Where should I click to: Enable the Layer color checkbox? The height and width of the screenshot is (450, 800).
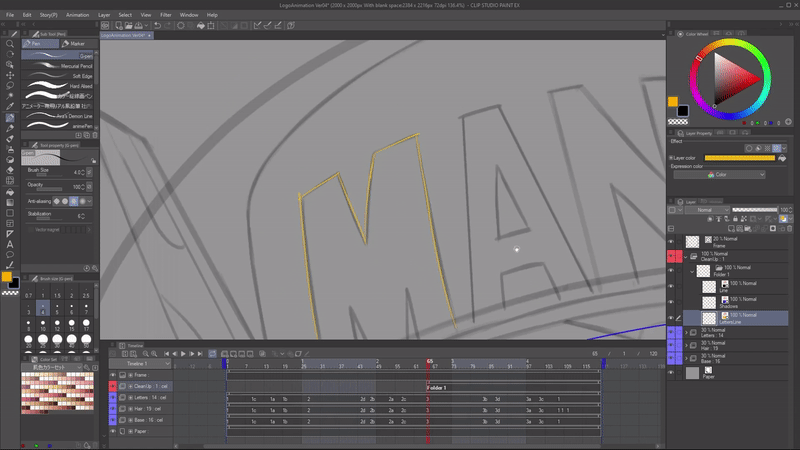tap(671, 158)
